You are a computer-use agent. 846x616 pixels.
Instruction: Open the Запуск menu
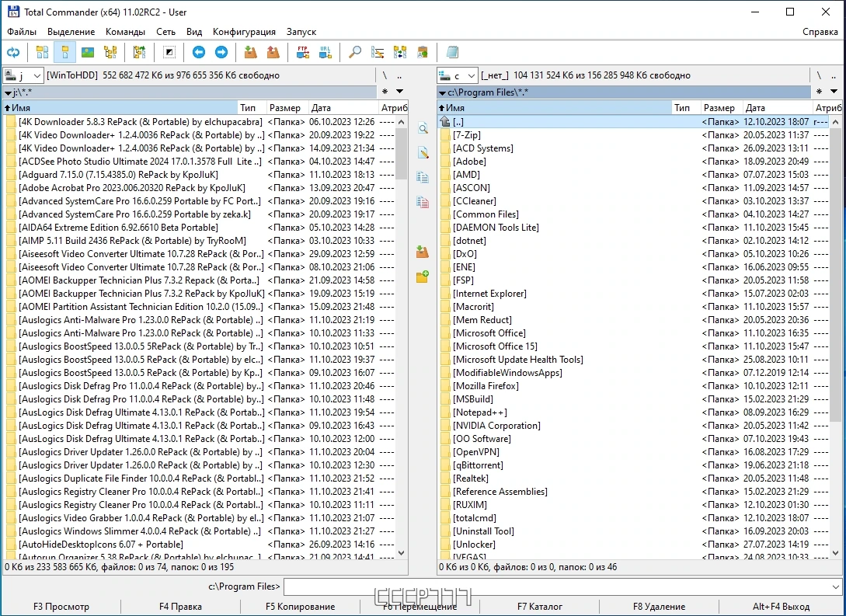301,32
